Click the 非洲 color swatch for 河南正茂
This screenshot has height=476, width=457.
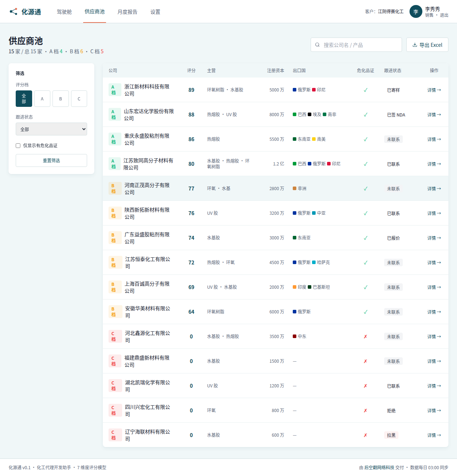coord(295,188)
